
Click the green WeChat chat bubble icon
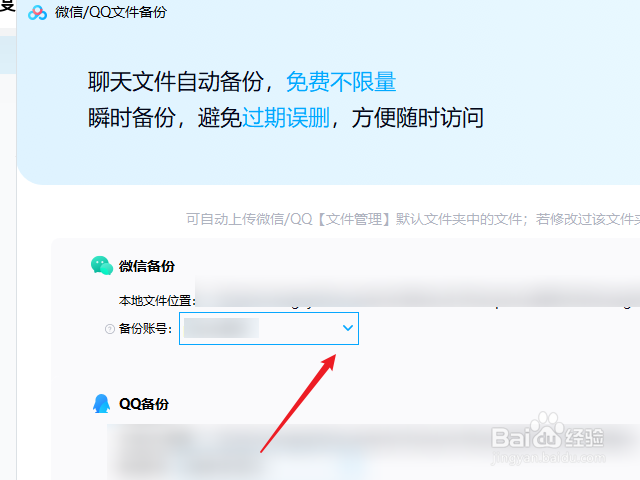point(102,266)
